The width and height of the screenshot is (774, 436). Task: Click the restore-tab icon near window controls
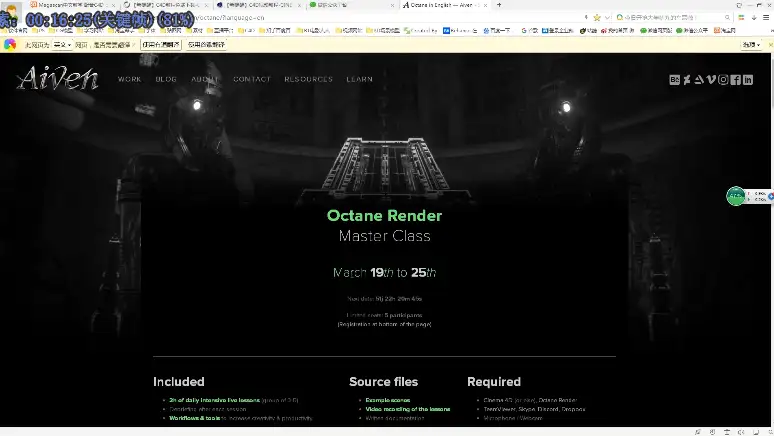click(x=739, y=5)
